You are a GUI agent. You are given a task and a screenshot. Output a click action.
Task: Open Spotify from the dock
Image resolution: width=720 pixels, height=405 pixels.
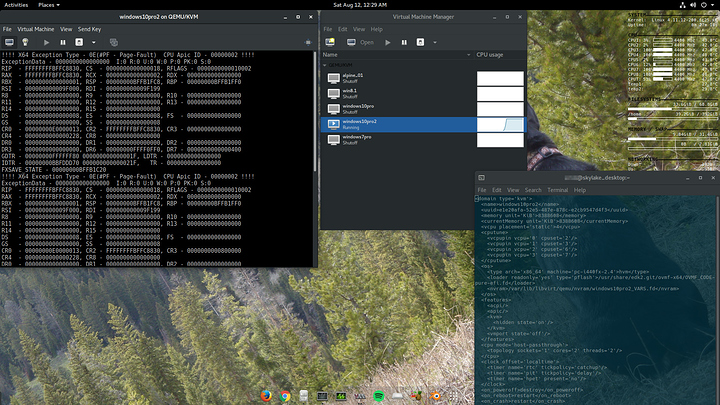(379, 396)
